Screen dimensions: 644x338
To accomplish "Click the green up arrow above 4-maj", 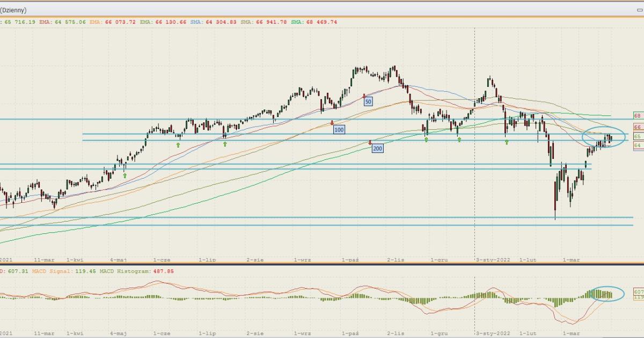I will pos(125,175).
